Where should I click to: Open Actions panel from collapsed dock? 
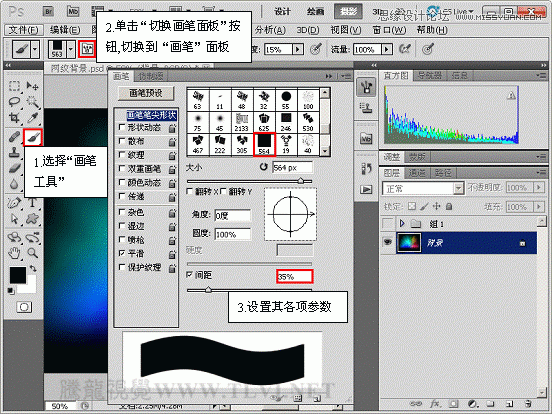coord(366,189)
